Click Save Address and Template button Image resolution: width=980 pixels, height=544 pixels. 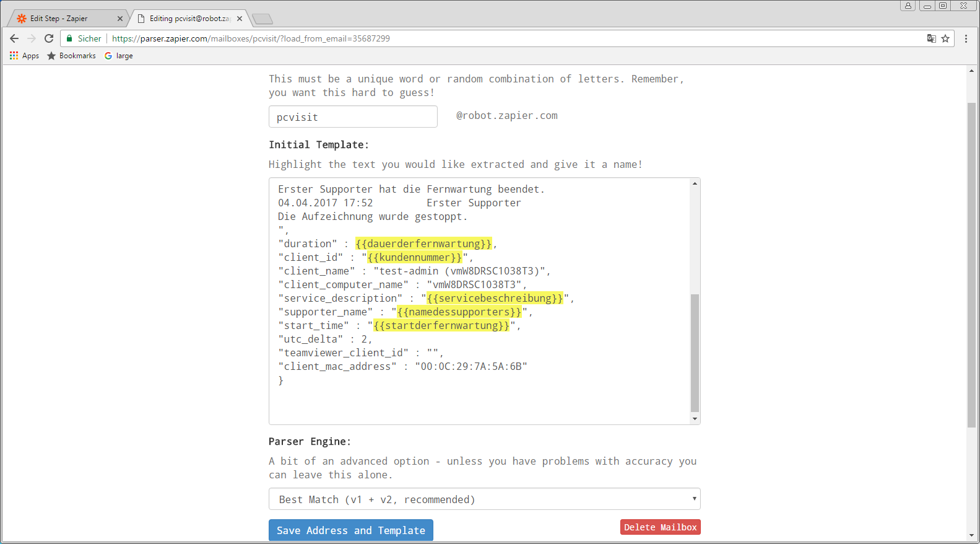click(350, 530)
